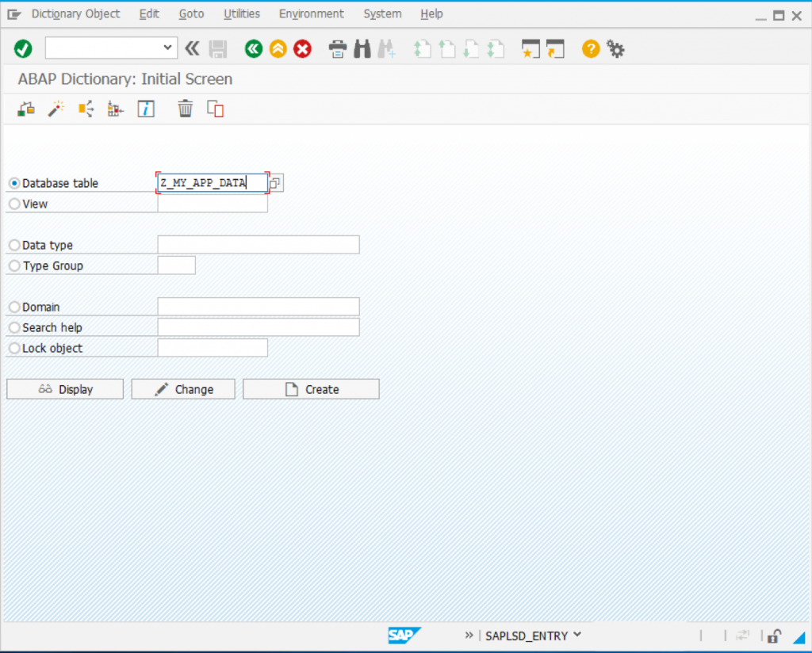Select the Data type radio button
The width and height of the screenshot is (812, 653).
tap(14, 245)
